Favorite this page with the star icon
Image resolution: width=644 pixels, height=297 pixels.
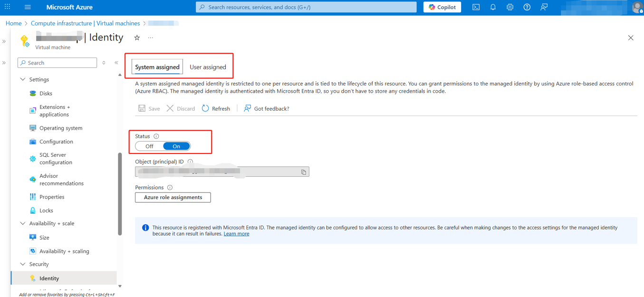click(137, 38)
